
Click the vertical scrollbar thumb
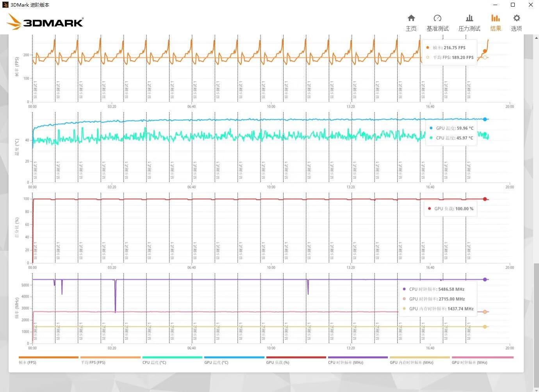point(536,324)
